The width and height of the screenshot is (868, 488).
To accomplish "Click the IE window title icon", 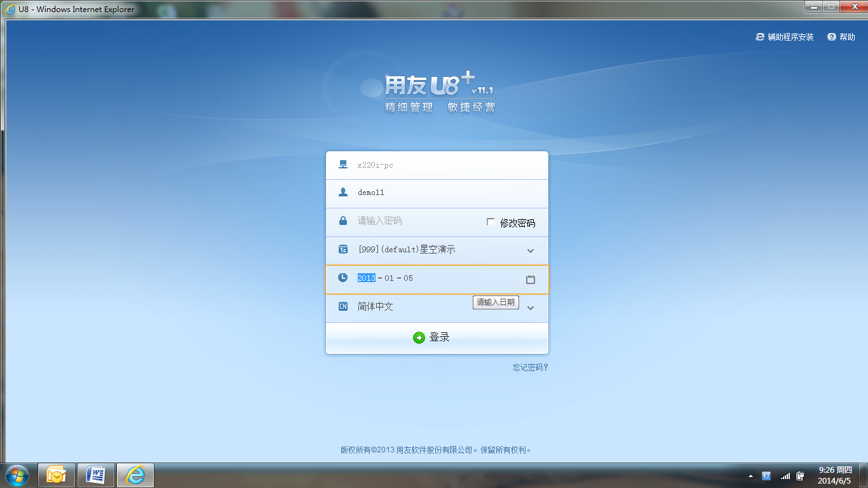I will pyautogui.click(x=11, y=10).
